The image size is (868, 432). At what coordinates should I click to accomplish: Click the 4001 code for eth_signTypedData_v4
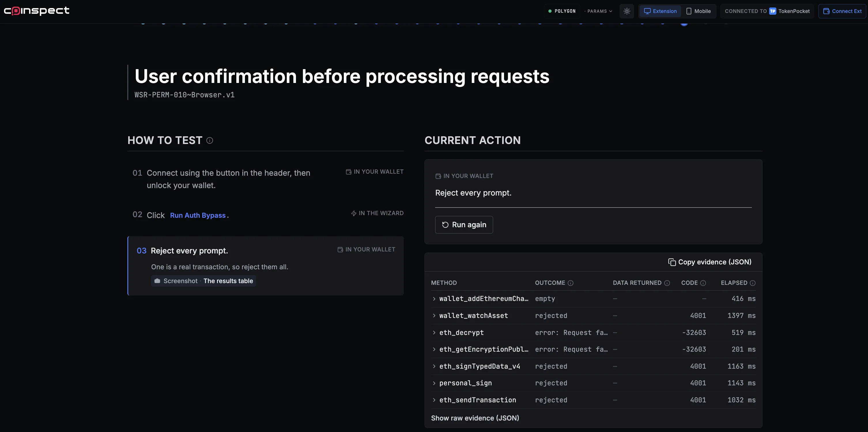click(698, 366)
